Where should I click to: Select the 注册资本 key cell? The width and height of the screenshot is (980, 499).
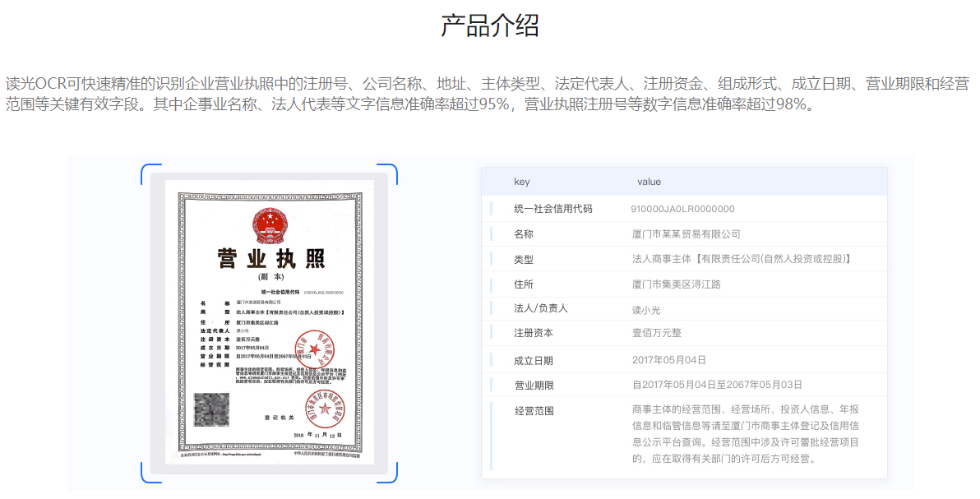[x=533, y=333]
